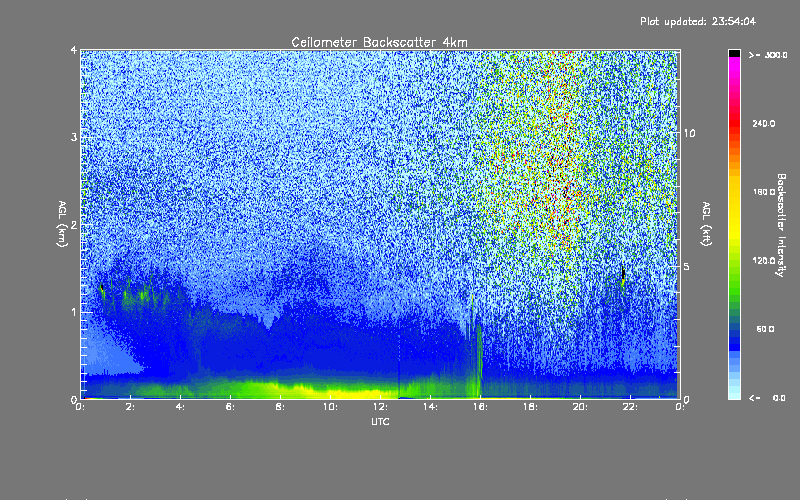This screenshot has width=800, height=500.
Task: Click the 1 km tick label on the left axis
Action: (74, 312)
